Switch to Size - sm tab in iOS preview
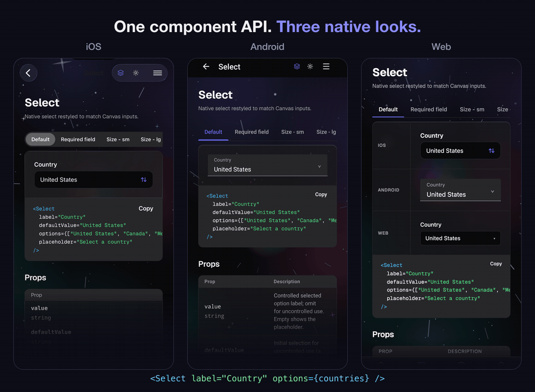 (x=118, y=140)
